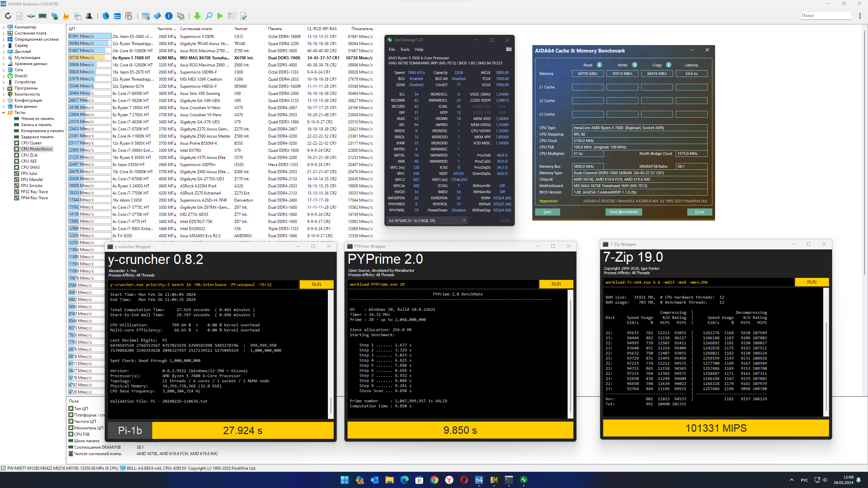Click the Refresh toolbar icon
The image size is (868, 488).
[8, 16]
